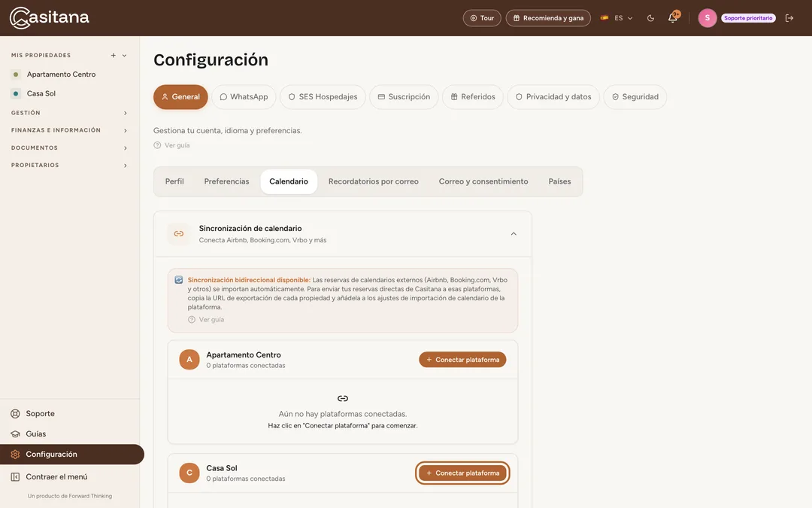Screen dimensions: 812x508
Task: Collapse Sincronización de calendario panel
Action: 514,234
